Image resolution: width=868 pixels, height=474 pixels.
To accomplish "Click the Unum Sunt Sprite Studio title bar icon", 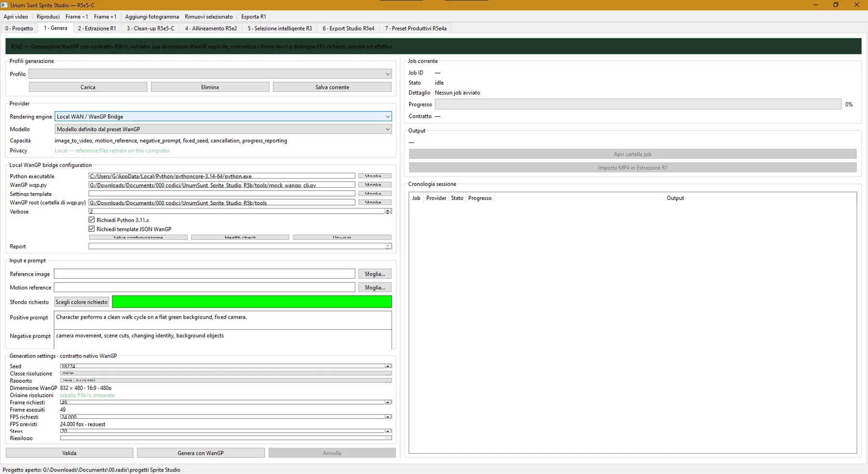I will (x=4, y=5).
